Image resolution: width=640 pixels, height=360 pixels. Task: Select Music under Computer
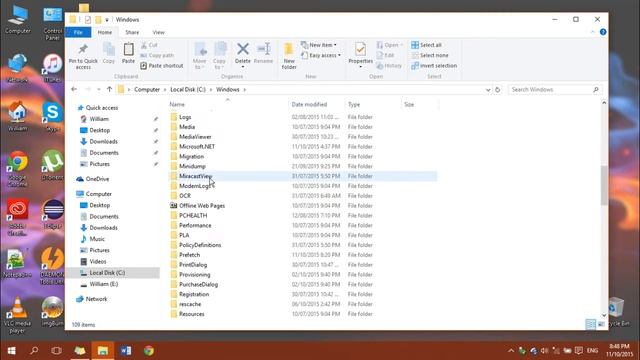click(97, 239)
